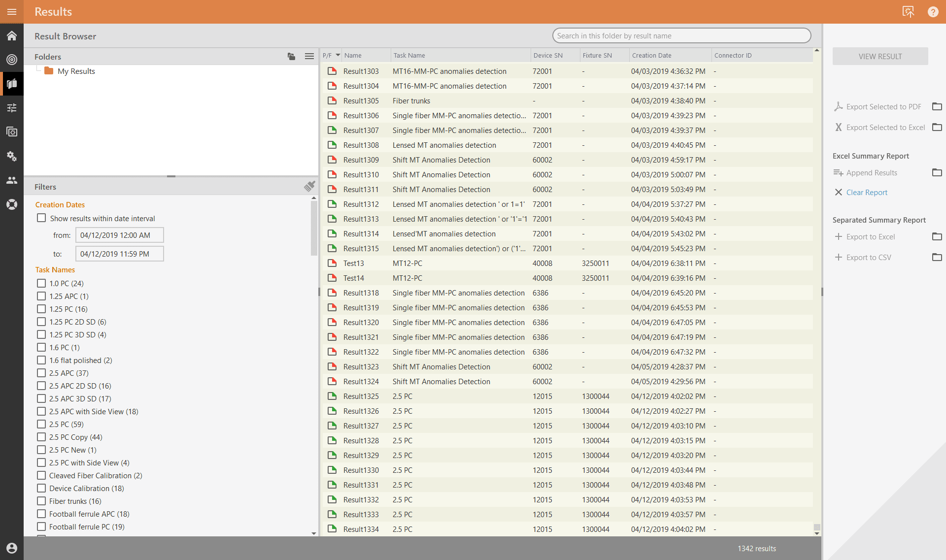Enable Show results within date interval

tap(41, 218)
